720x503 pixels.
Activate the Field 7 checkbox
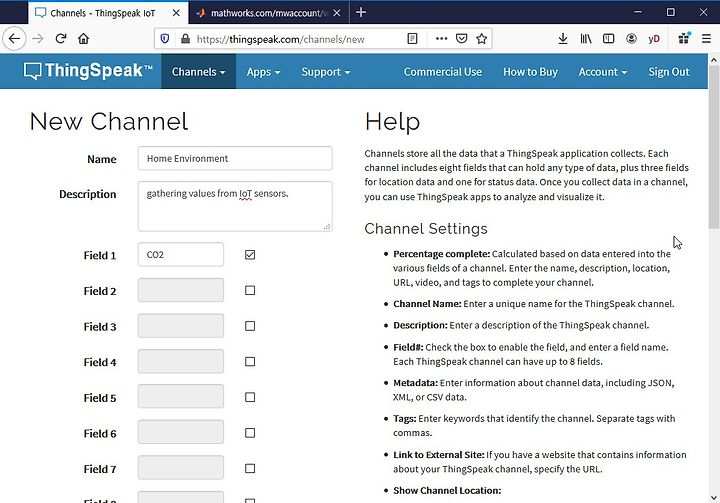click(250, 469)
